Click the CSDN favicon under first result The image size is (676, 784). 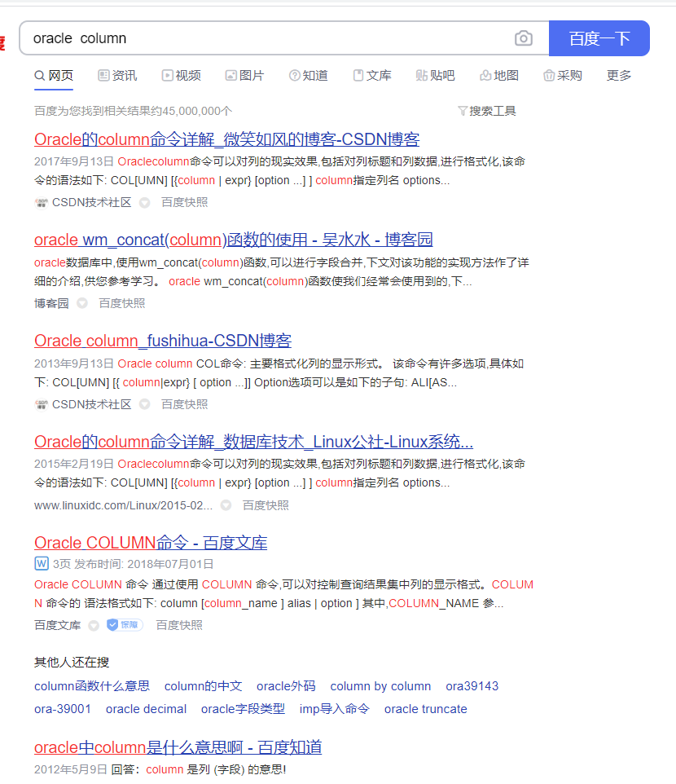pyautogui.click(x=41, y=202)
